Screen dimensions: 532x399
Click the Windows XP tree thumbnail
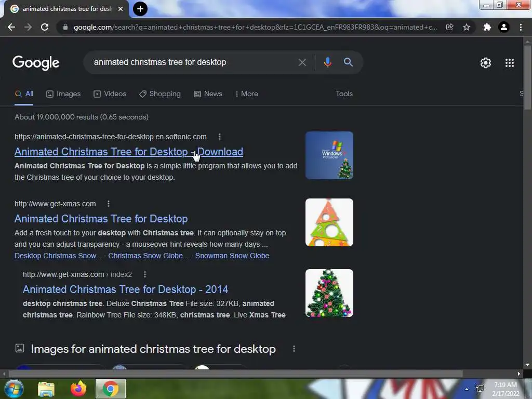click(329, 155)
